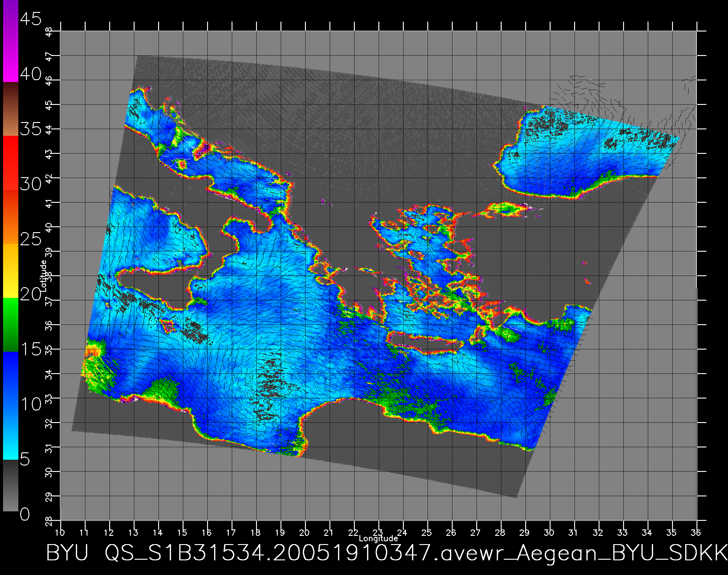Viewport: 728px width, 575px height.
Task: Click longitude axis tick label 18
Action: [256, 532]
